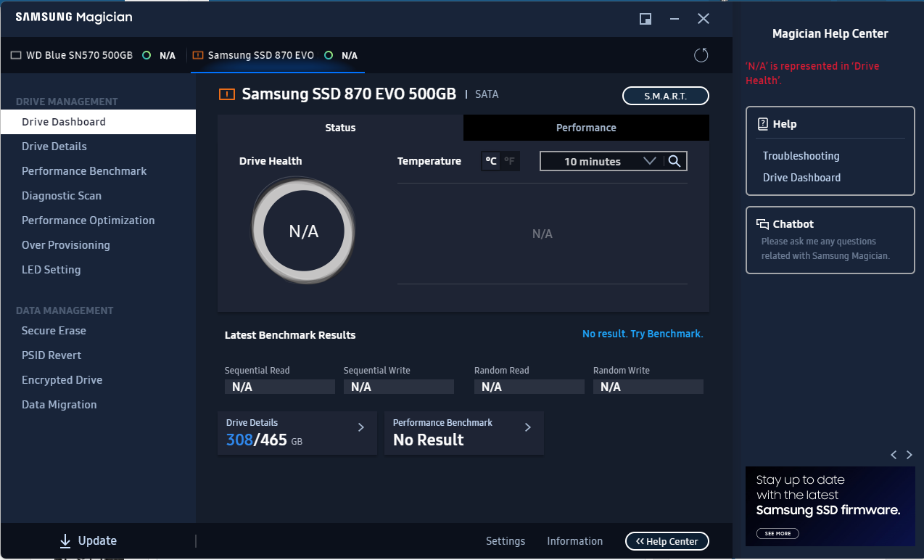Expand Drive Details card chevron
Image resolution: width=924 pixels, height=560 pixels.
(361, 427)
